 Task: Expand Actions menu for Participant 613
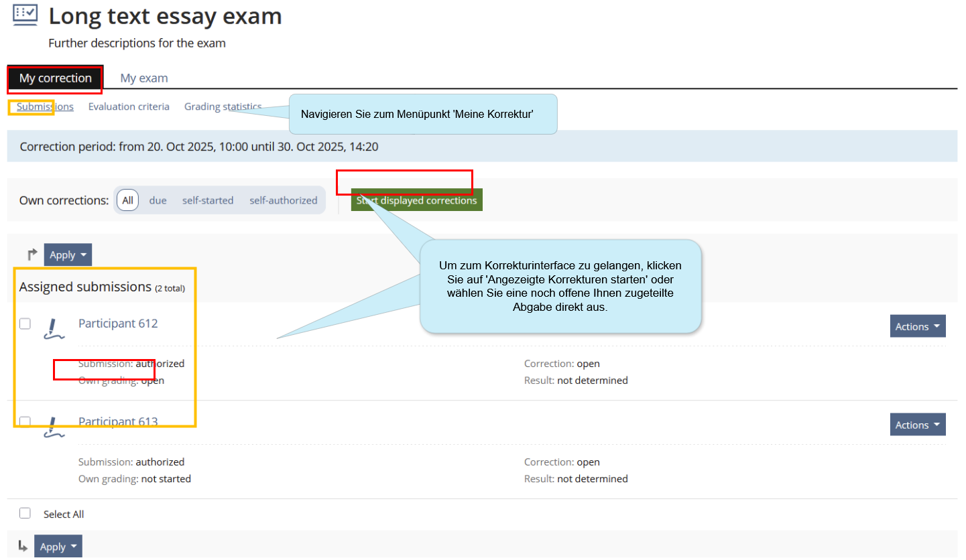tap(917, 425)
